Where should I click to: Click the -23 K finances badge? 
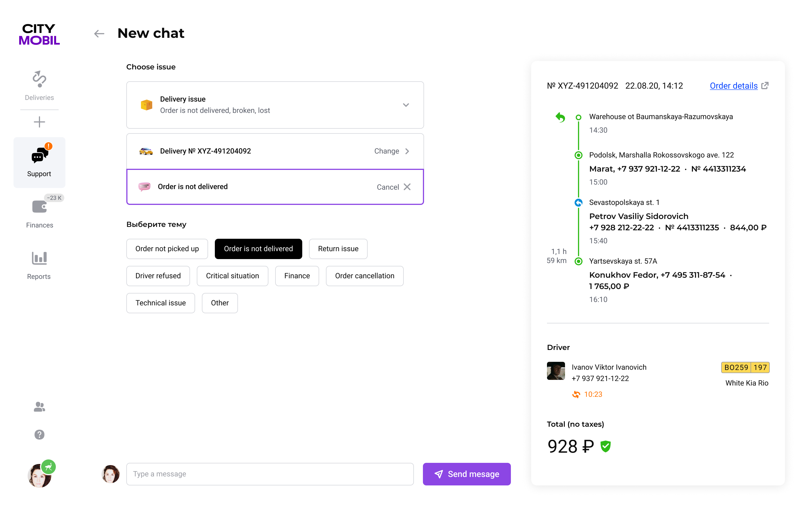(54, 198)
